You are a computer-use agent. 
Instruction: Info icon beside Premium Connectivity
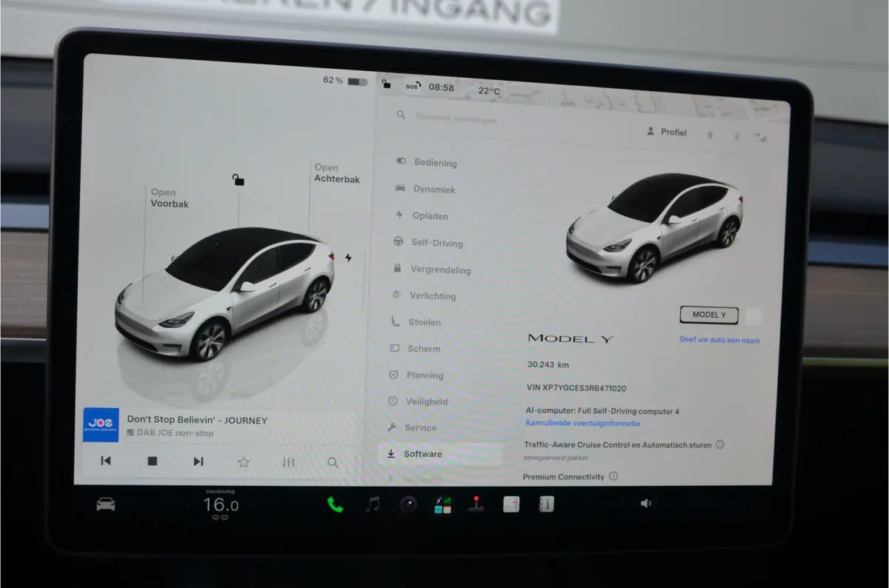[x=613, y=476]
